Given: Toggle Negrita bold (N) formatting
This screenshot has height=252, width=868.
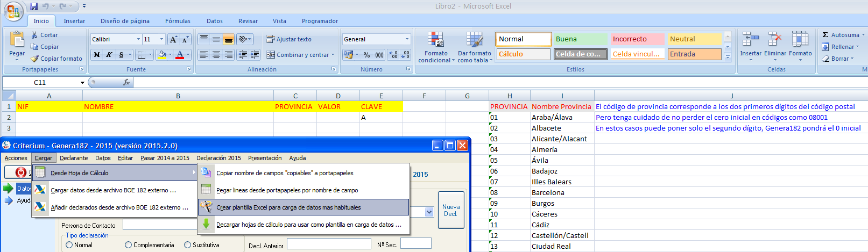Looking at the screenshot, I should tap(96, 55).
